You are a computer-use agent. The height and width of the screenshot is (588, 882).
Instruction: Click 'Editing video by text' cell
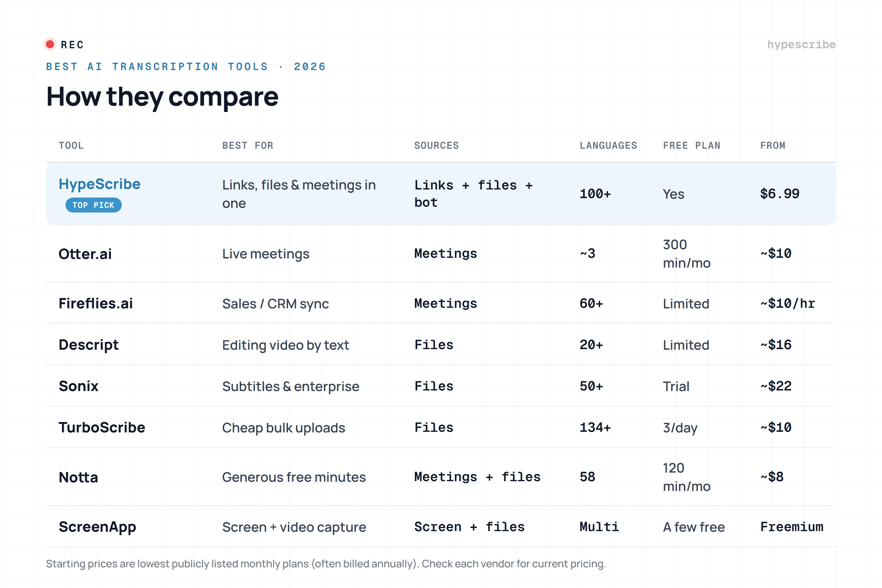285,345
